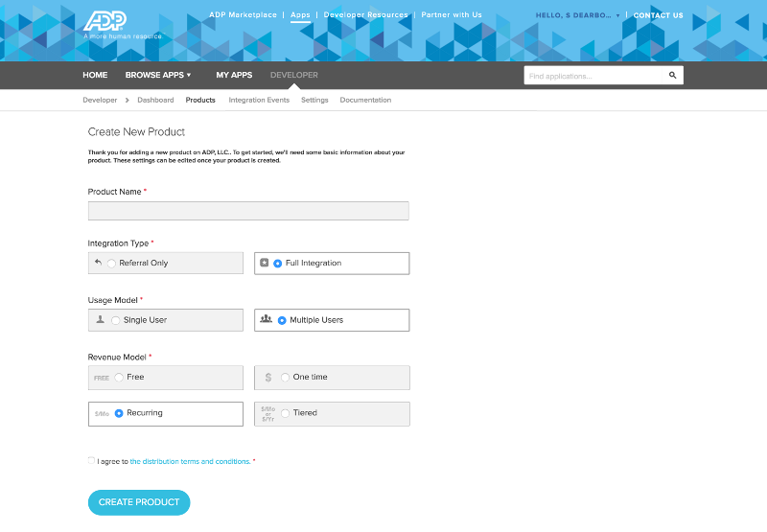Screen dimensions: 767x532
Task: Click the Single User person icon
Action: click(x=101, y=319)
